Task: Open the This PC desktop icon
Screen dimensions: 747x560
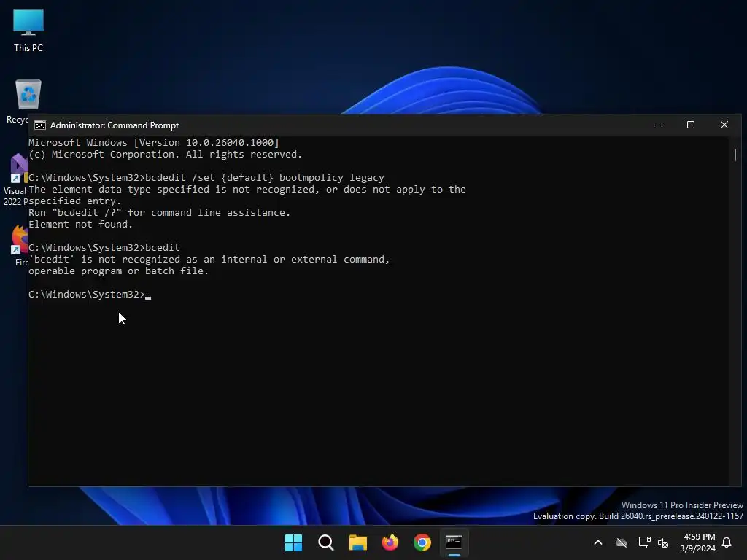Action: pos(28,30)
